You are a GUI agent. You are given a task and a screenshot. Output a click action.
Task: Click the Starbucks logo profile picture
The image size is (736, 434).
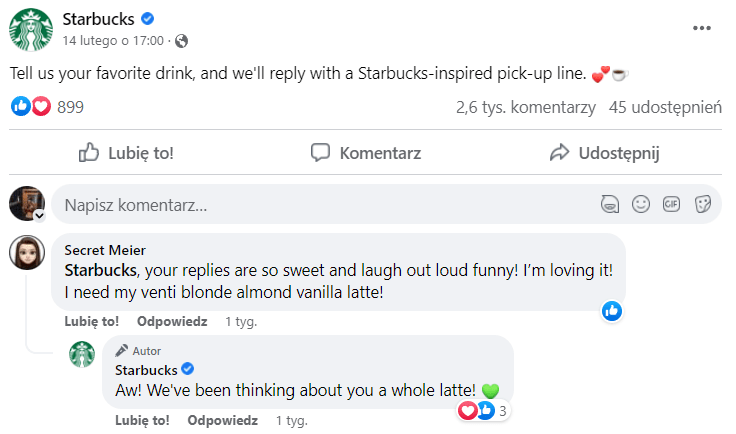click(x=30, y=29)
